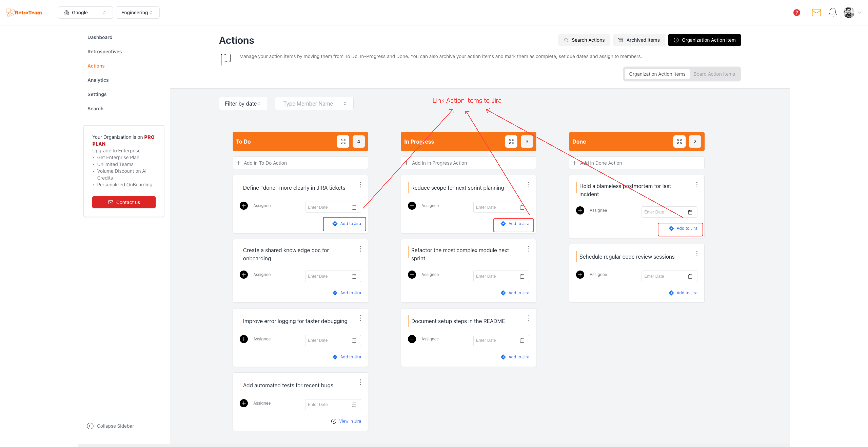Image resolution: width=868 pixels, height=447 pixels.
Task: Click the RetroTeam logo
Action: 24,13
